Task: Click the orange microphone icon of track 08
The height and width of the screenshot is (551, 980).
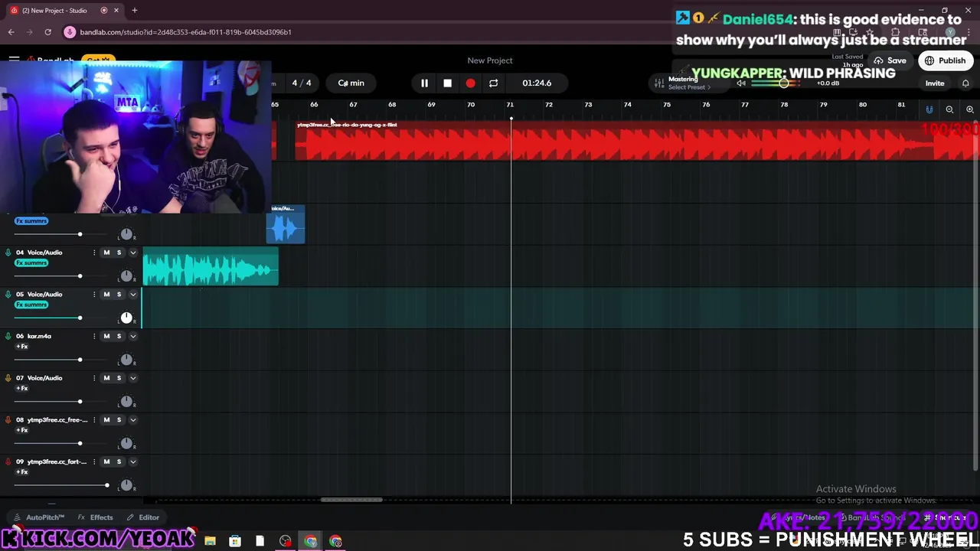Action: pos(8,420)
